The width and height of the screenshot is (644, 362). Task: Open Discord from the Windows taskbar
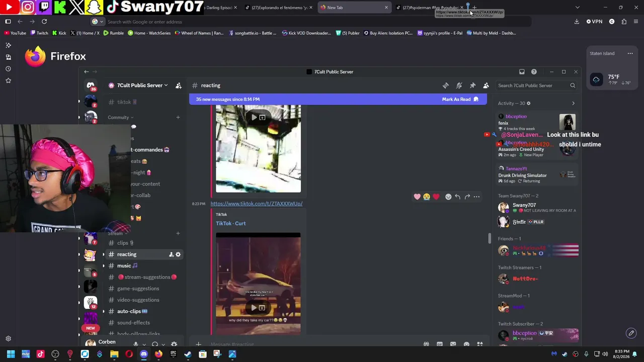pyautogui.click(x=144, y=354)
